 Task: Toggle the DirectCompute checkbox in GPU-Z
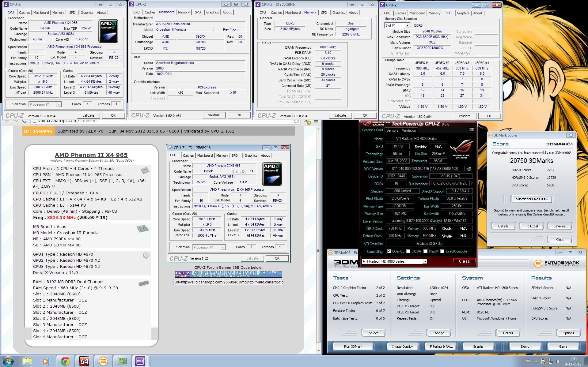pos(442,251)
